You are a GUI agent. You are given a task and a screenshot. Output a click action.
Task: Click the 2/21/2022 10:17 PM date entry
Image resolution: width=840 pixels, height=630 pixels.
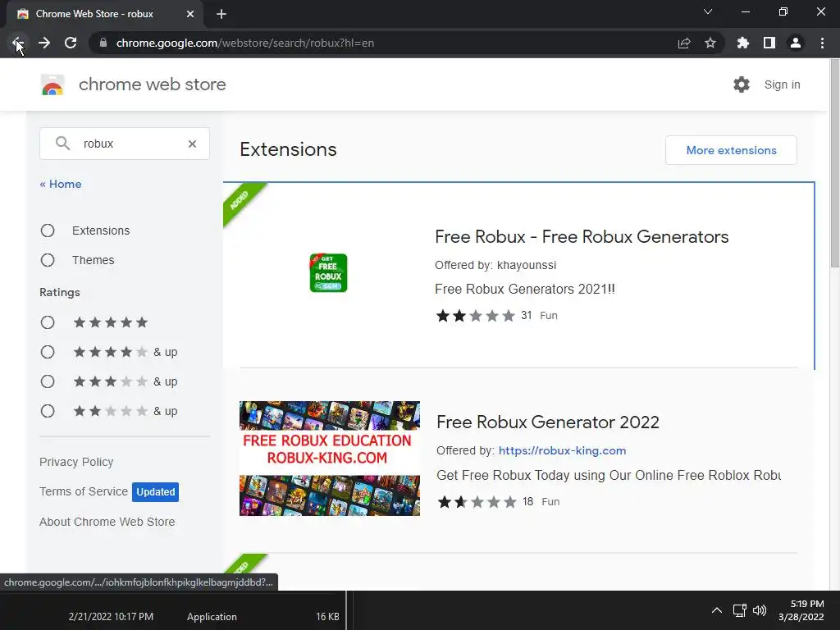(111, 617)
